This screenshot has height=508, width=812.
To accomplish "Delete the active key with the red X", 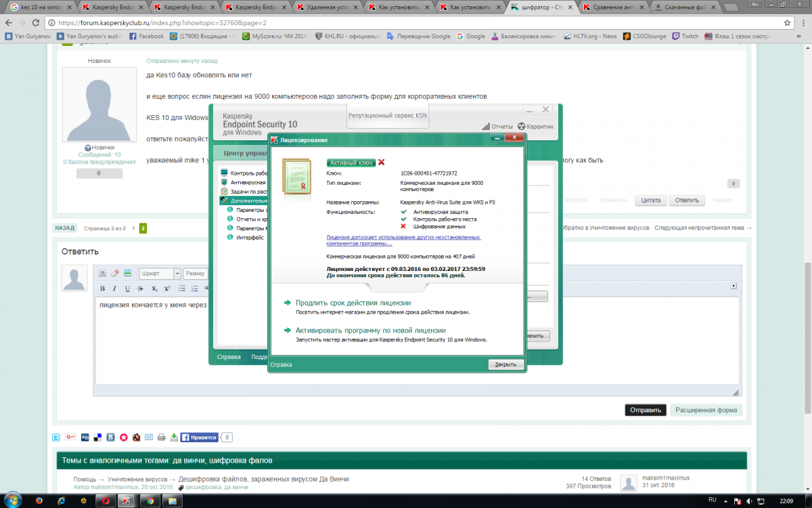I will click(382, 163).
